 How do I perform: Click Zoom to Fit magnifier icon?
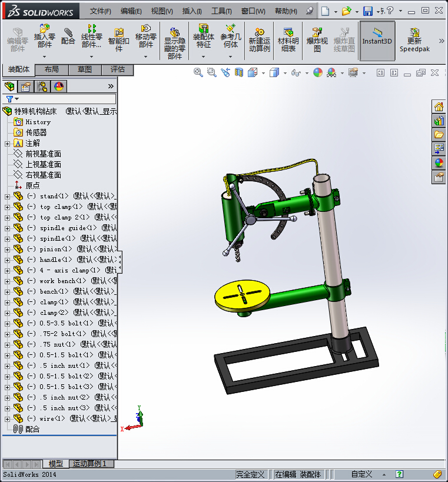tap(198, 72)
